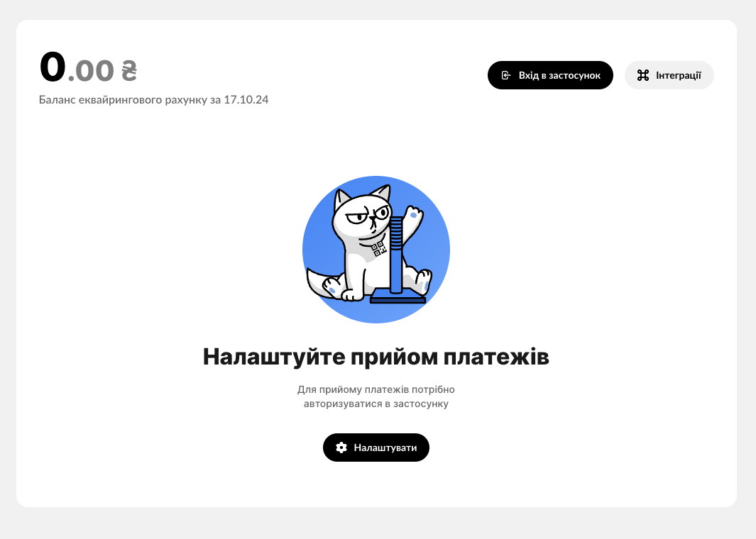This screenshot has height=539, width=756.
Task: Open the Інтеграції button
Action: pyautogui.click(x=669, y=75)
